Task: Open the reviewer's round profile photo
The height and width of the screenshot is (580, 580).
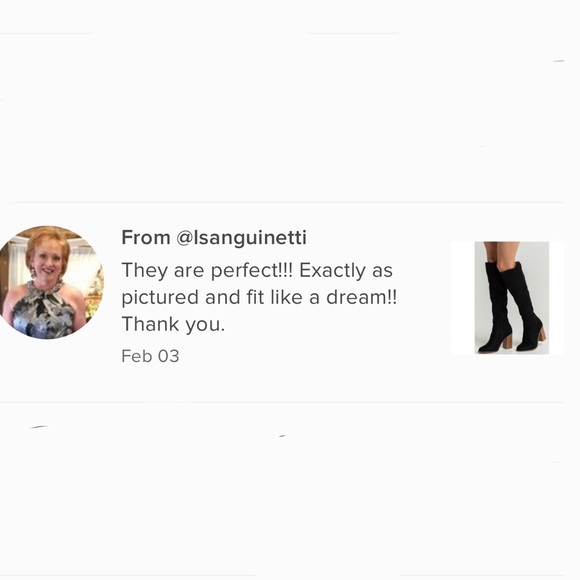Action: [47, 282]
